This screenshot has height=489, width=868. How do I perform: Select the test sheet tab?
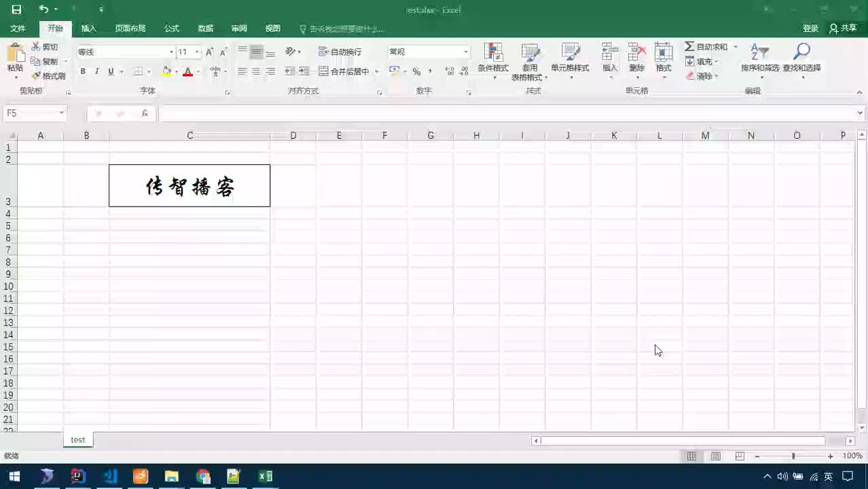(78, 439)
